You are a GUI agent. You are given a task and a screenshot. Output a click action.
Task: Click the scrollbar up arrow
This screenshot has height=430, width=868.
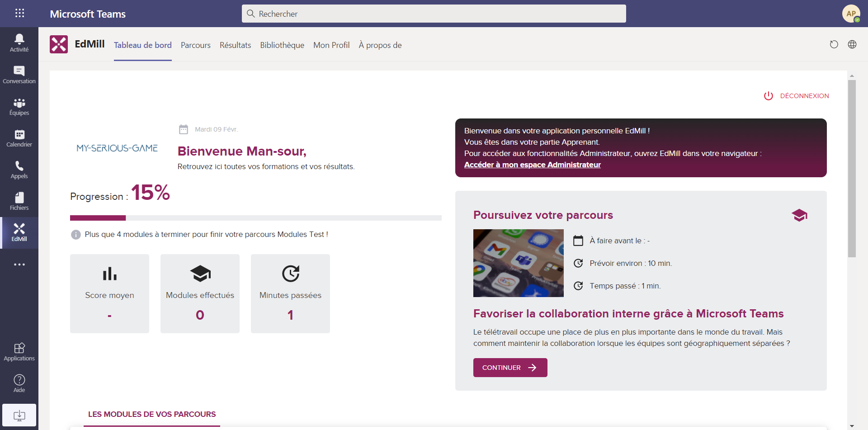852,76
